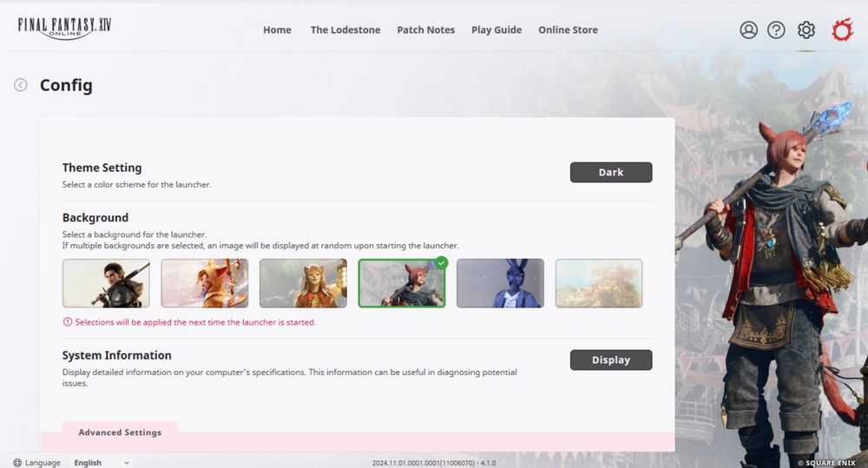Switch theme with the Dark button
Screen dimensions: 868x468
click(x=611, y=172)
